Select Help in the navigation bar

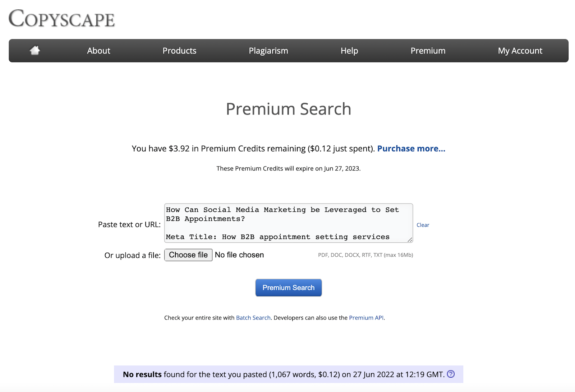pyautogui.click(x=349, y=51)
